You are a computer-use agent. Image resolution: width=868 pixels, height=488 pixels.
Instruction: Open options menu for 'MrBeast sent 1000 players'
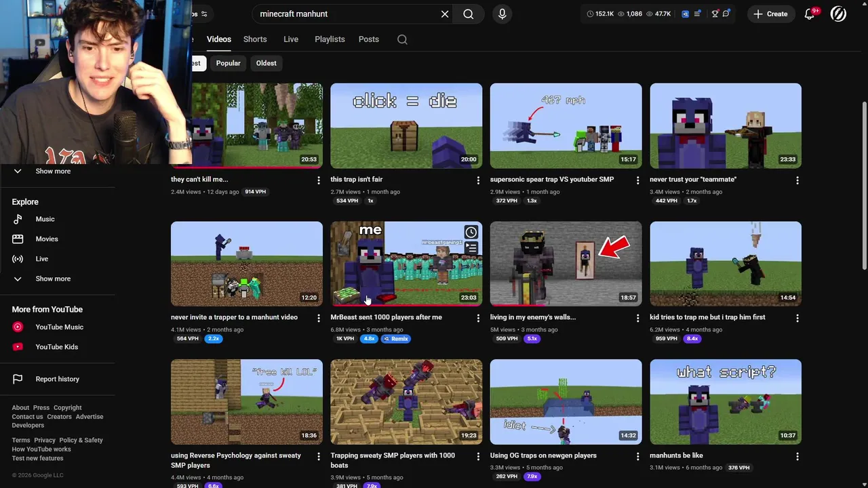[478, 318]
